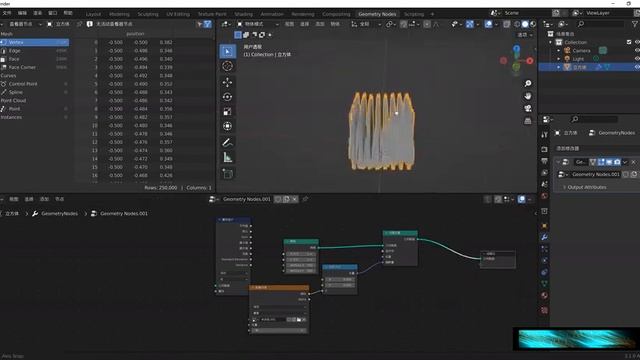Toggle modifier edit mode display button
Viewport: 640px width, 360px height.
click(601, 162)
